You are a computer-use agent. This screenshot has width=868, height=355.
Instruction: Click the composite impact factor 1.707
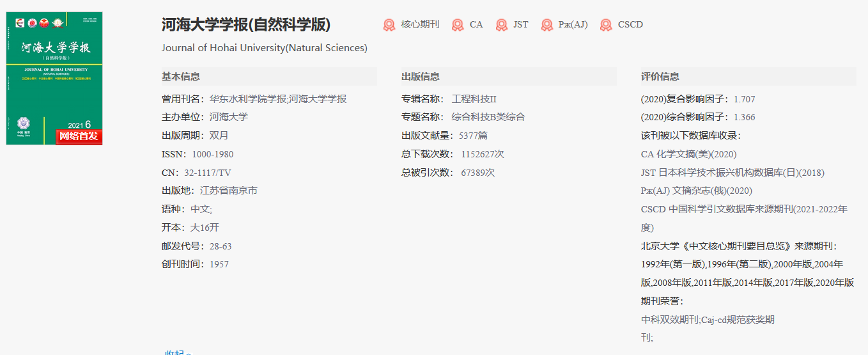[745, 99]
